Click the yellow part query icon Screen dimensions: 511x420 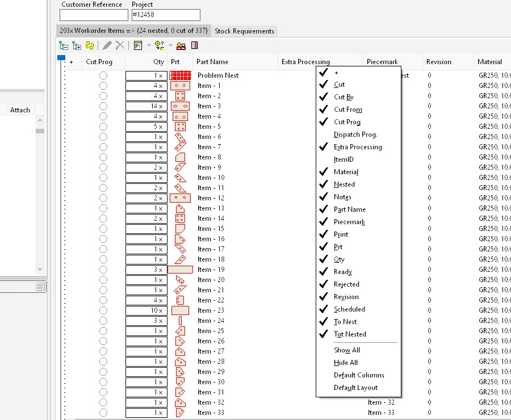pos(160,45)
